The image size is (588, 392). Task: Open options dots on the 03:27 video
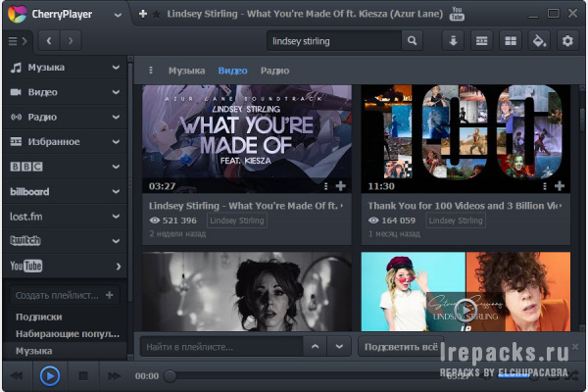coord(326,186)
